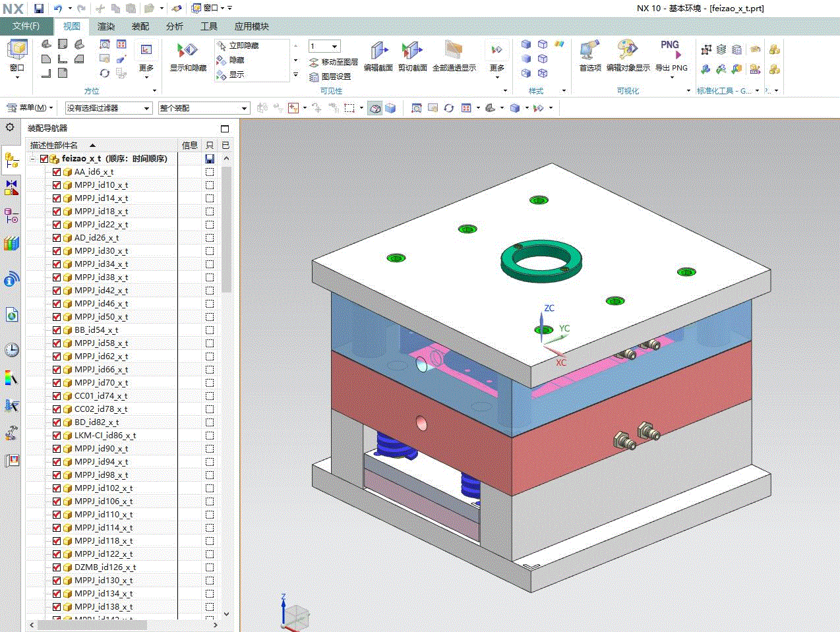Select the Clip Section (剪切截面) icon
Image resolution: width=840 pixels, height=632 pixels.
(412, 51)
